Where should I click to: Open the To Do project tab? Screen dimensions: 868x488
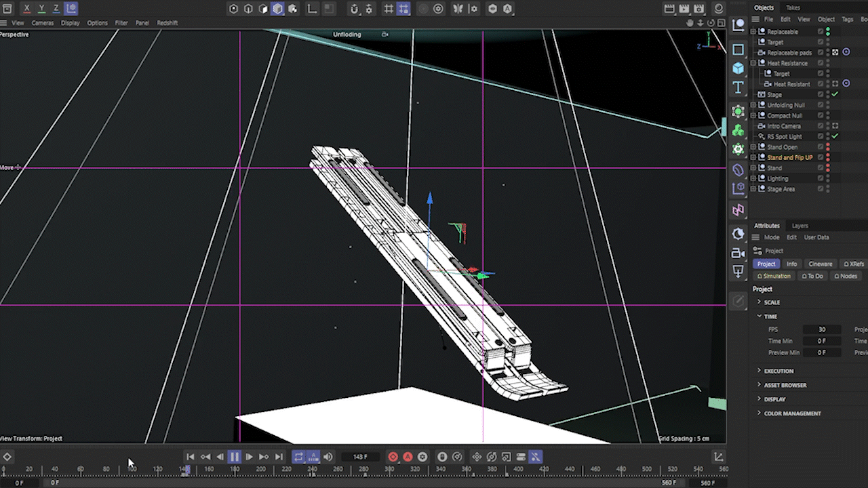812,276
